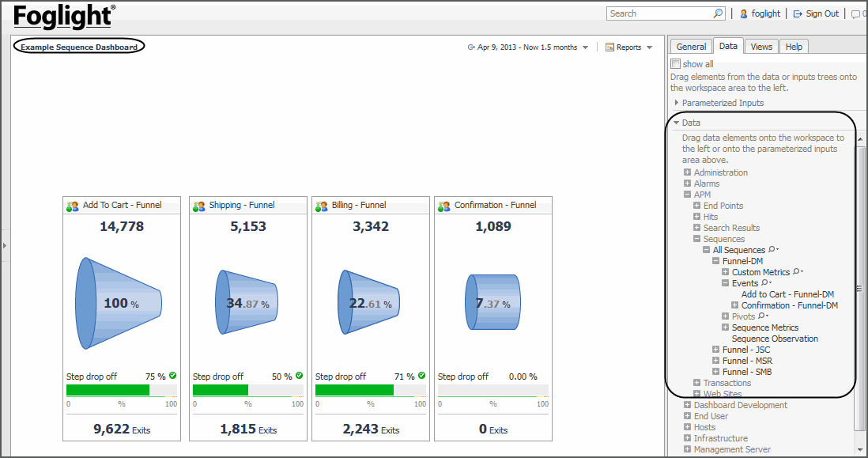Click the search magnifier icon in header
The image size is (868, 458).
coord(718,13)
